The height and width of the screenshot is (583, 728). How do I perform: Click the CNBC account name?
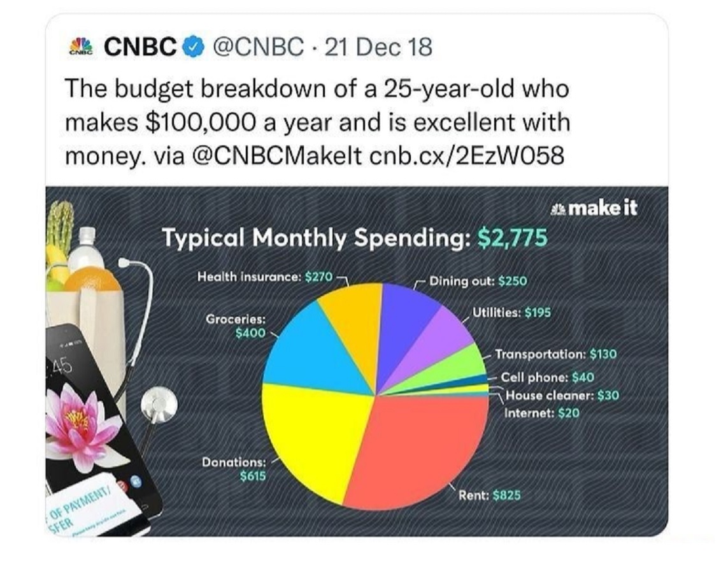click(139, 47)
